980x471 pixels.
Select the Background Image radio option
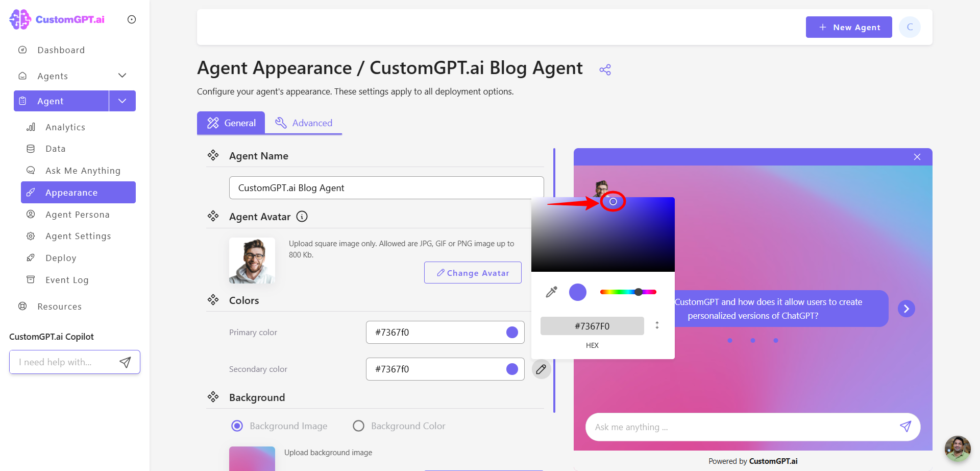click(237, 426)
